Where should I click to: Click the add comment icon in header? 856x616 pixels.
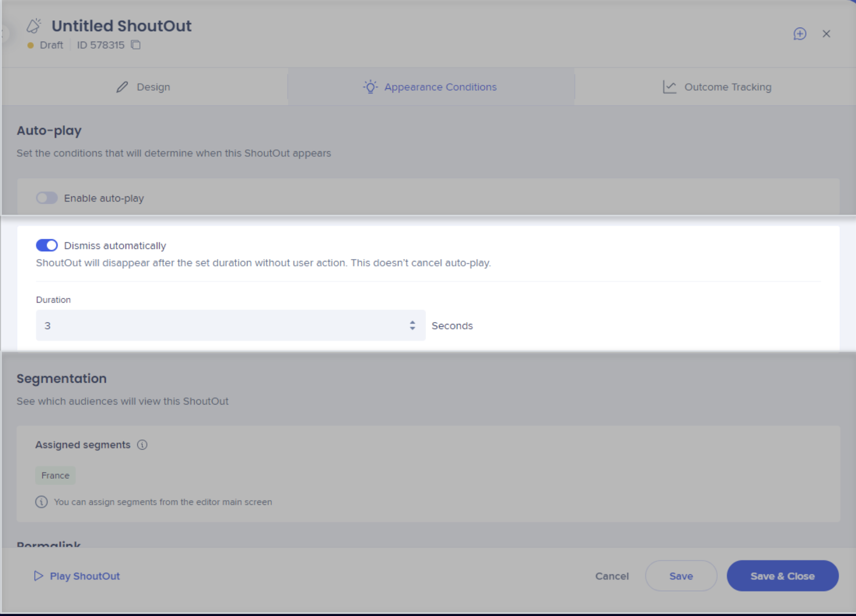tap(800, 34)
